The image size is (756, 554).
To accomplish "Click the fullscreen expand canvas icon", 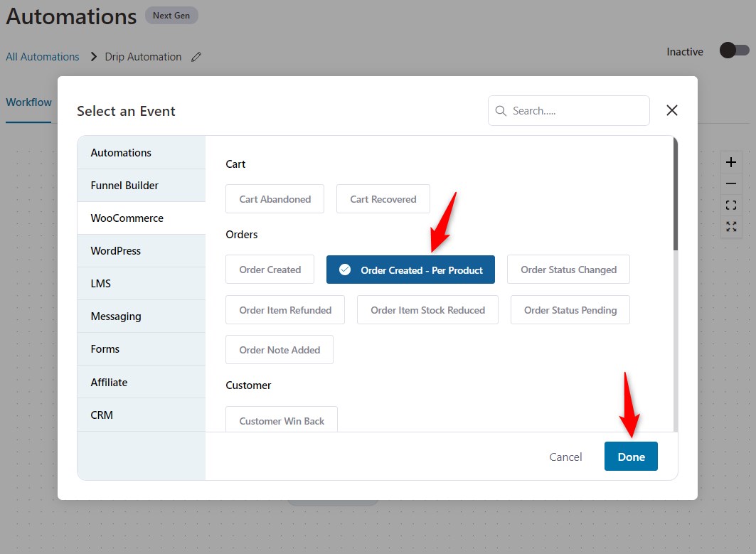I will click(731, 227).
